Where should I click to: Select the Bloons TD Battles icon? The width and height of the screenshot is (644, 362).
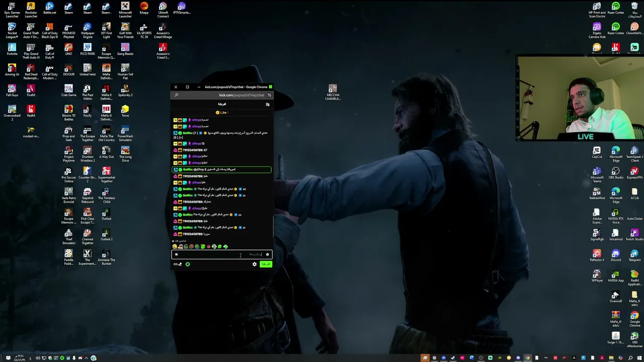tap(68, 113)
